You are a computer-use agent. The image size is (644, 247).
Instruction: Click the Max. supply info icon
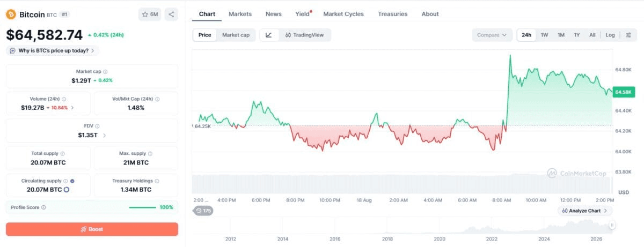(x=151, y=154)
